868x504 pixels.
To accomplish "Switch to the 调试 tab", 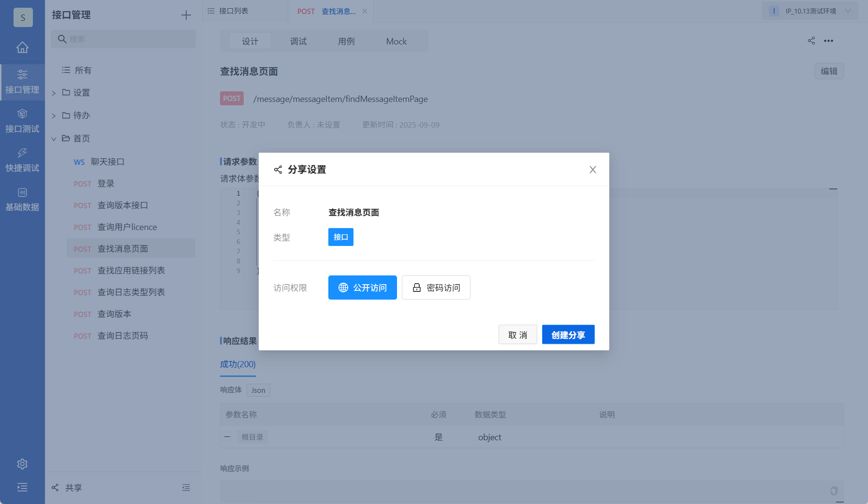I will [x=298, y=41].
